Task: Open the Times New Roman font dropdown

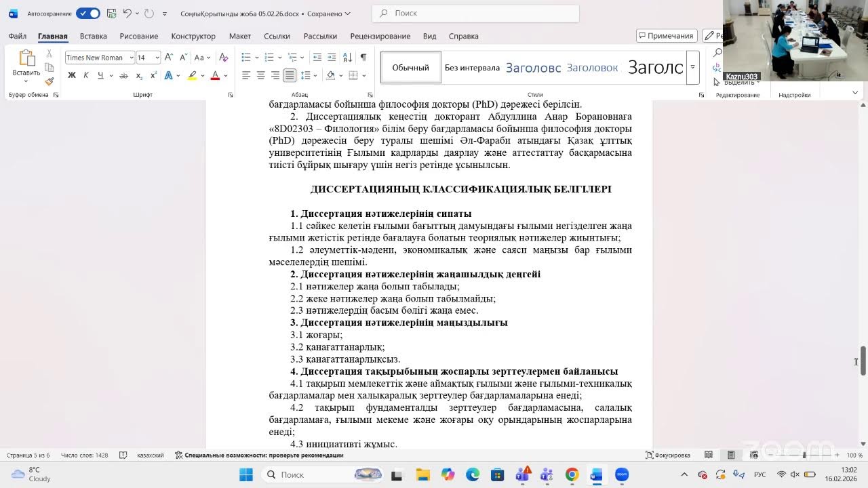Action: (132, 58)
